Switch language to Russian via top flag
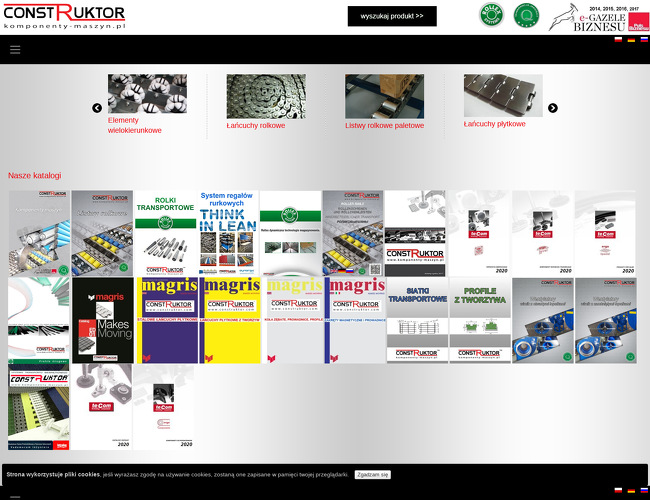The image size is (650, 500). pos(644,40)
